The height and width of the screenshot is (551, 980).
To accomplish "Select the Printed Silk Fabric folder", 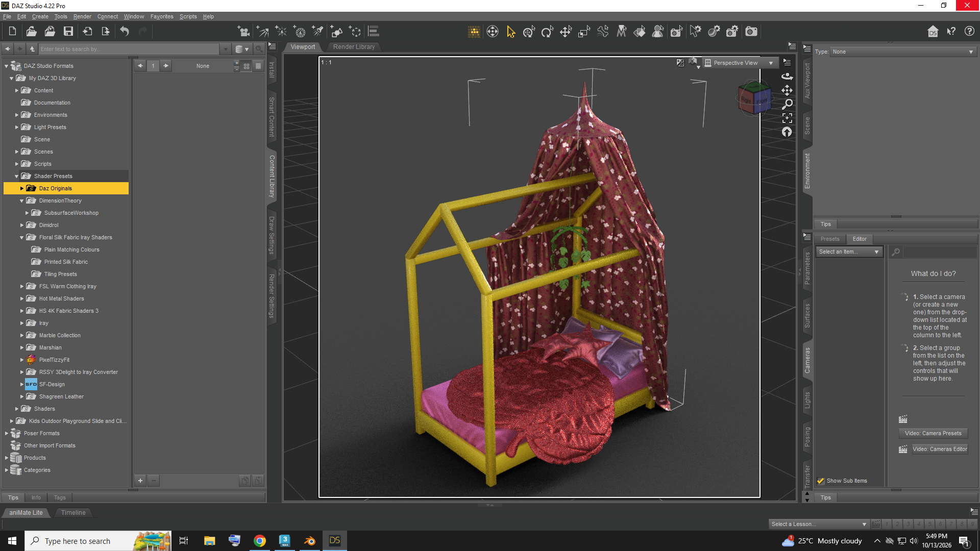I will click(x=66, y=262).
